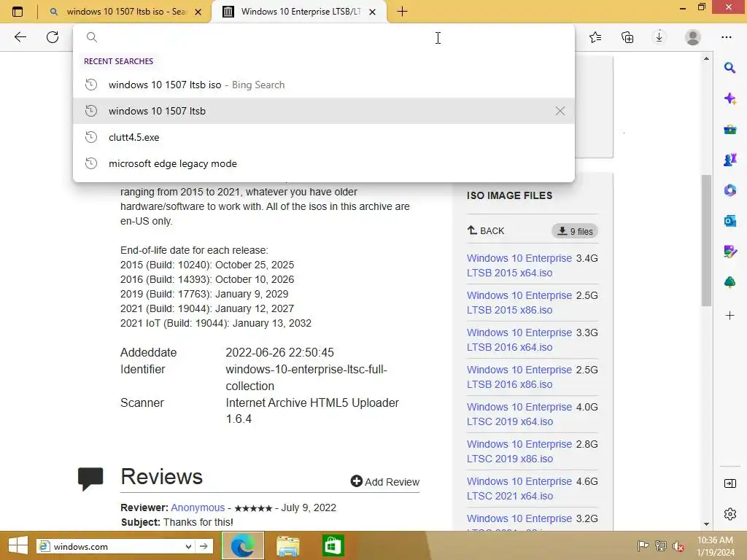Close the Windows 10 Enterprise LTSB tab
This screenshot has height=560, width=747.
coord(373,12)
